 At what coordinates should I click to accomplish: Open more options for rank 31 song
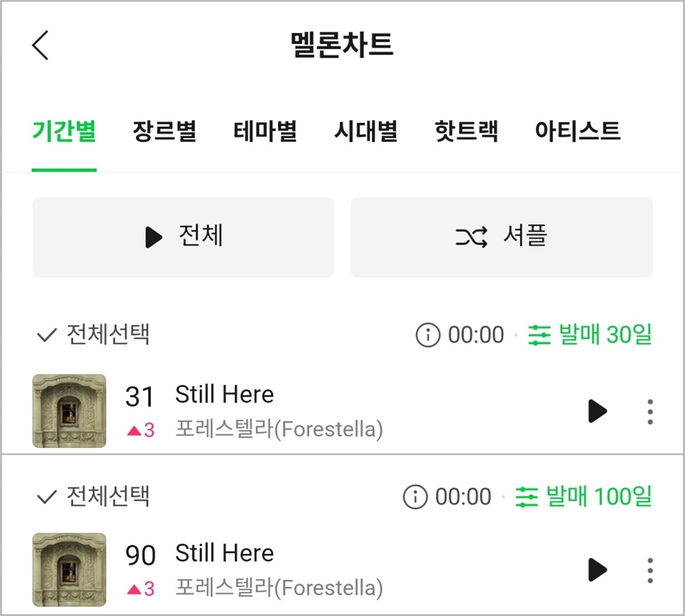tap(650, 411)
